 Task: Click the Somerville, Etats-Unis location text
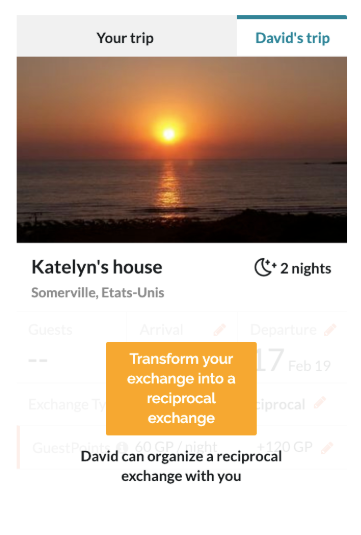coord(98,293)
